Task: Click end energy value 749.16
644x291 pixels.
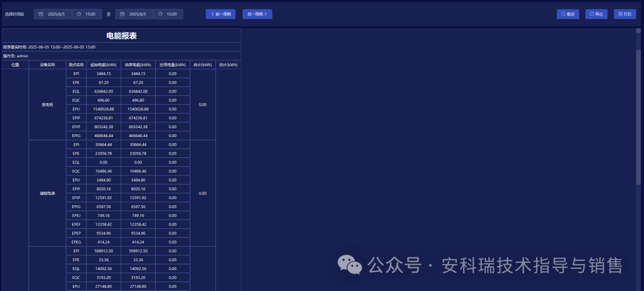Action: tap(138, 215)
